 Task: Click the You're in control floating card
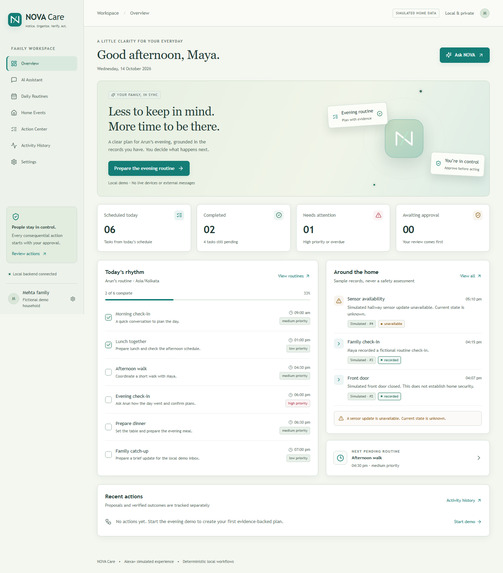click(x=458, y=164)
